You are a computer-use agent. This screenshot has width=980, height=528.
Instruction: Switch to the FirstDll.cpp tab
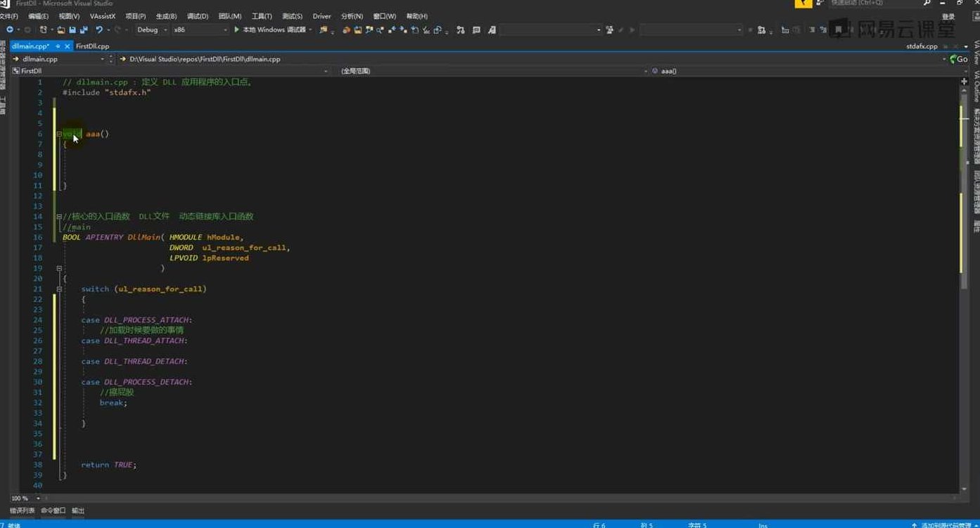point(92,46)
